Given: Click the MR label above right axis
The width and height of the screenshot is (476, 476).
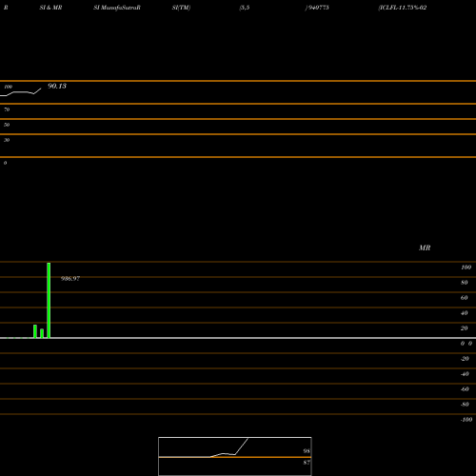Looking at the screenshot, I should click(x=425, y=248).
